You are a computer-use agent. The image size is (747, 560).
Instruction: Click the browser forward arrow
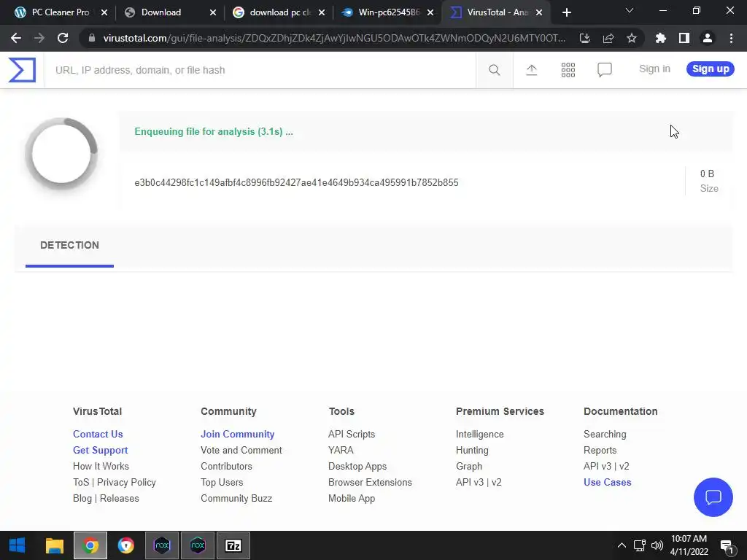point(39,38)
